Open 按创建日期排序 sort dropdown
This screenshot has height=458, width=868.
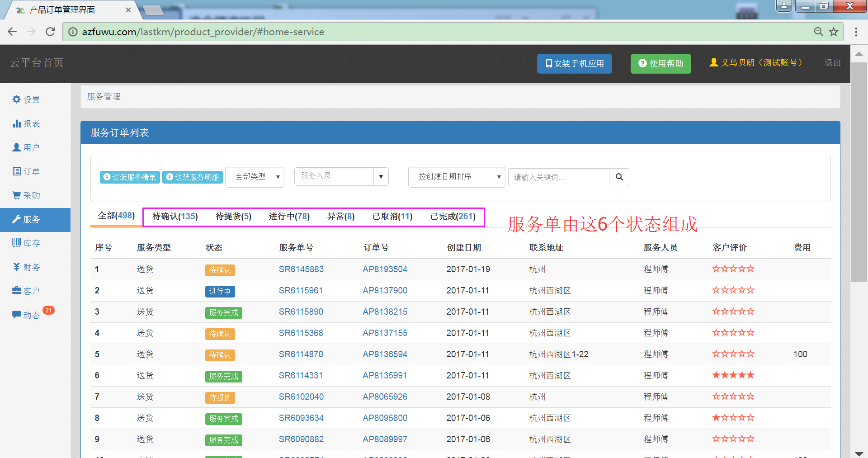pos(457,177)
